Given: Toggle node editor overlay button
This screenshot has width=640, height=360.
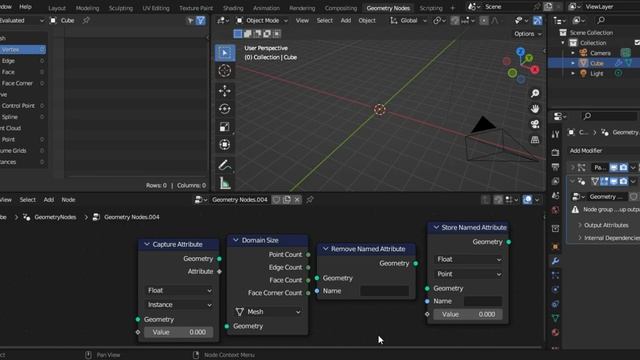Looking at the screenshot, I should 527,200.
